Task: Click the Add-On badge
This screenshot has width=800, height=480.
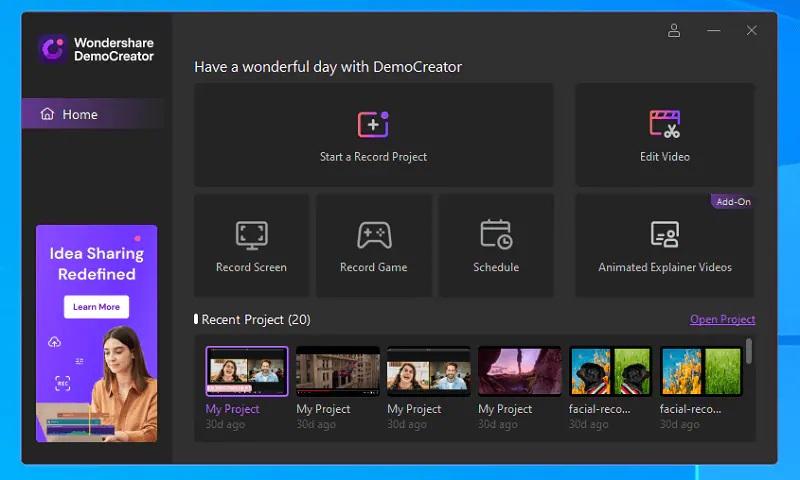Action: pyautogui.click(x=733, y=201)
